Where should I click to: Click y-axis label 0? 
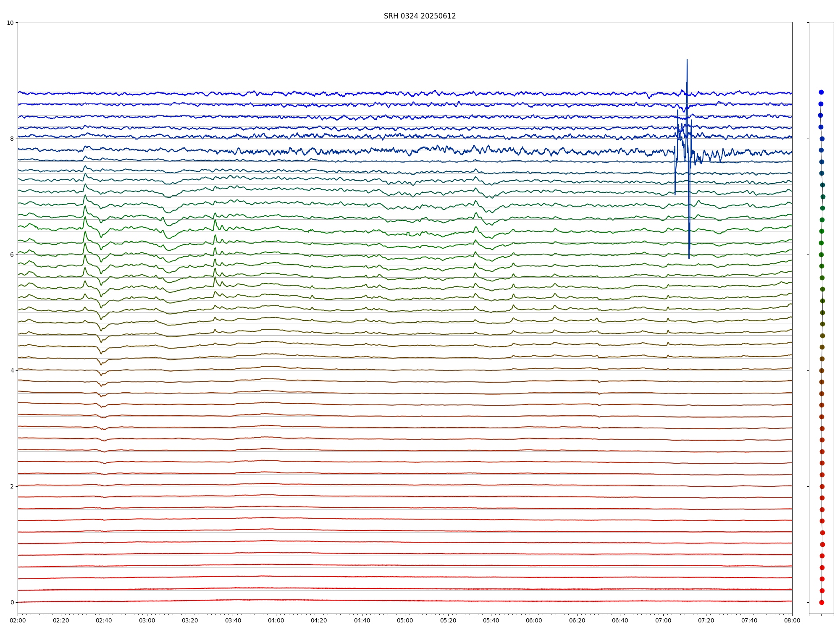click(x=12, y=602)
